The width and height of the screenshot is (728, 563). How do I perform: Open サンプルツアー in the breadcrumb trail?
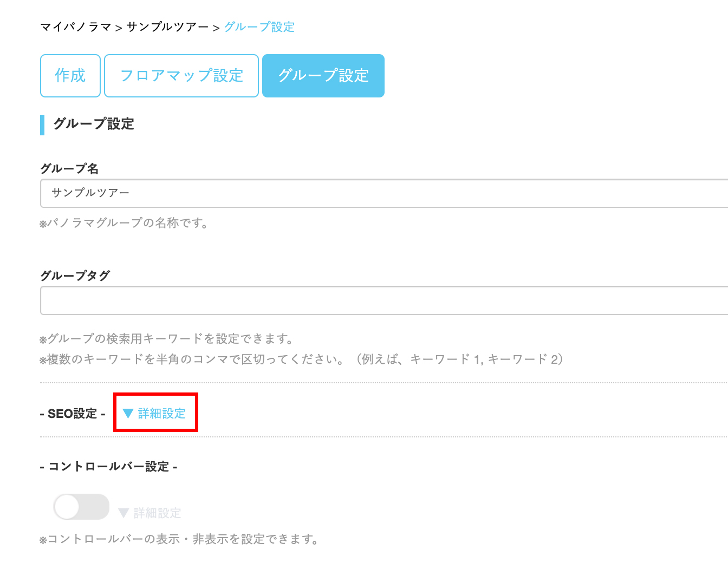pos(167,27)
